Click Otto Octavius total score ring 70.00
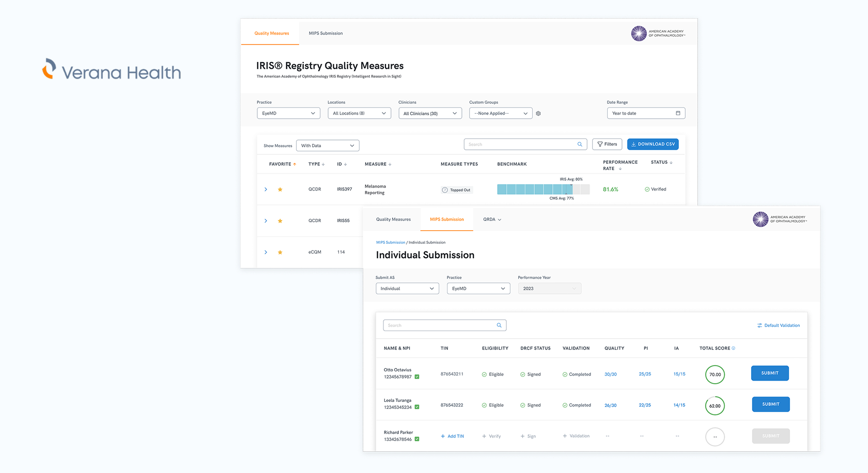 tap(715, 375)
